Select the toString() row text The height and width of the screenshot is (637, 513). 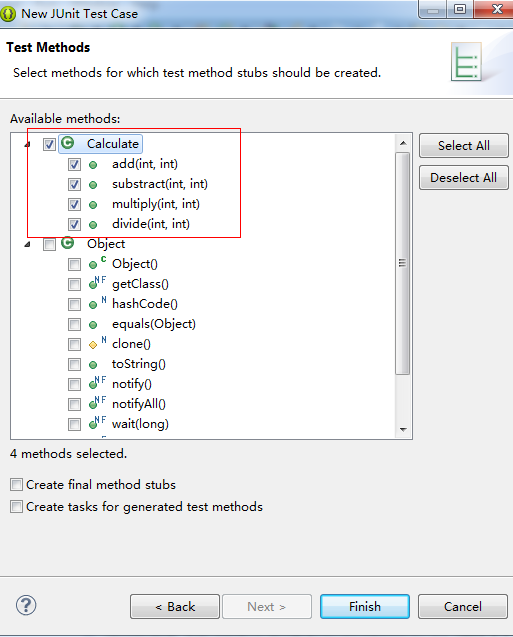click(x=139, y=364)
